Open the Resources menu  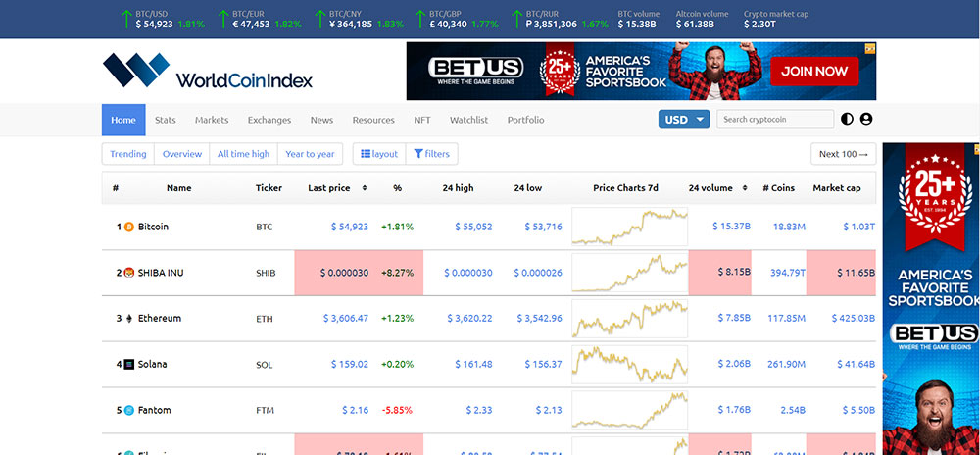pos(373,120)
